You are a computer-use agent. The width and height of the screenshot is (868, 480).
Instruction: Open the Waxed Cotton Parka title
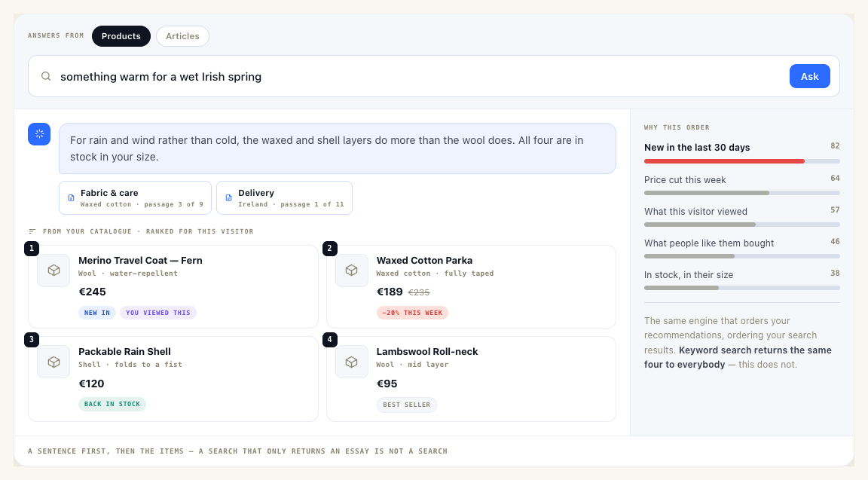click(425, 260)
